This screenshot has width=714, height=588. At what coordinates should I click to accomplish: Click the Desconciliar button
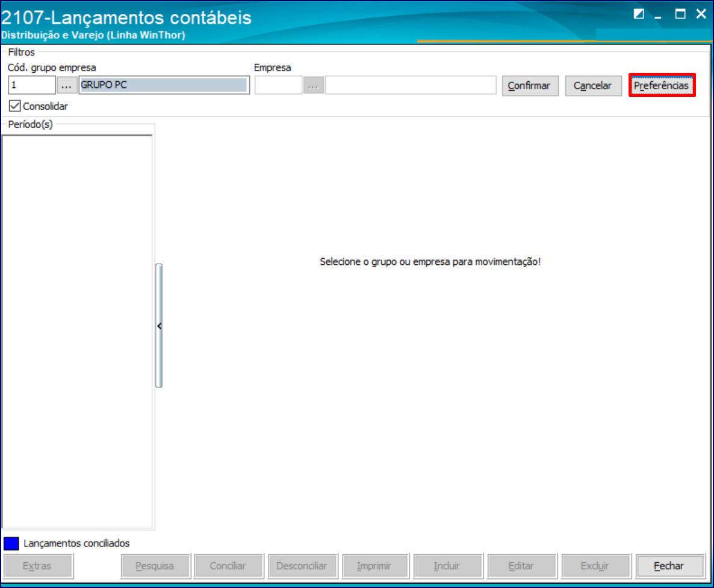point(302,566)
